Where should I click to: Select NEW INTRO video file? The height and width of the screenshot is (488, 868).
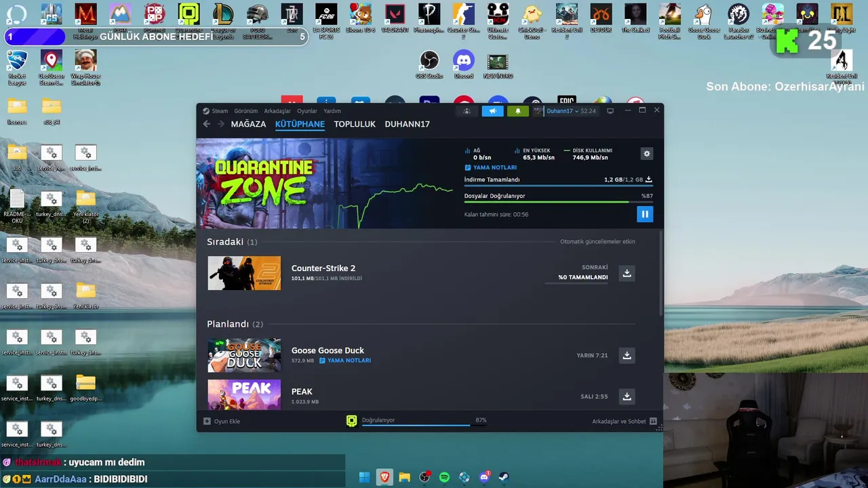(x=498, y=65)
